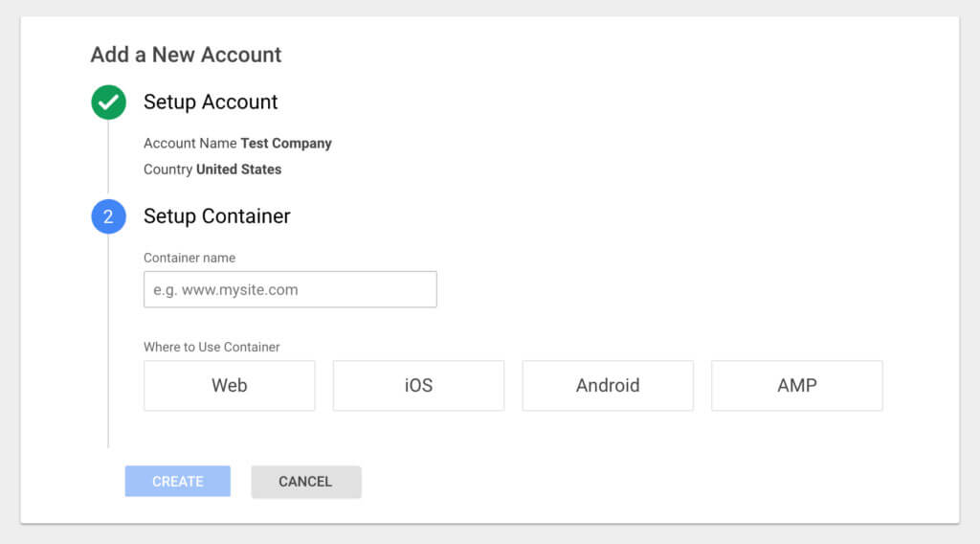Select the AMP container option

pos(797,385)
